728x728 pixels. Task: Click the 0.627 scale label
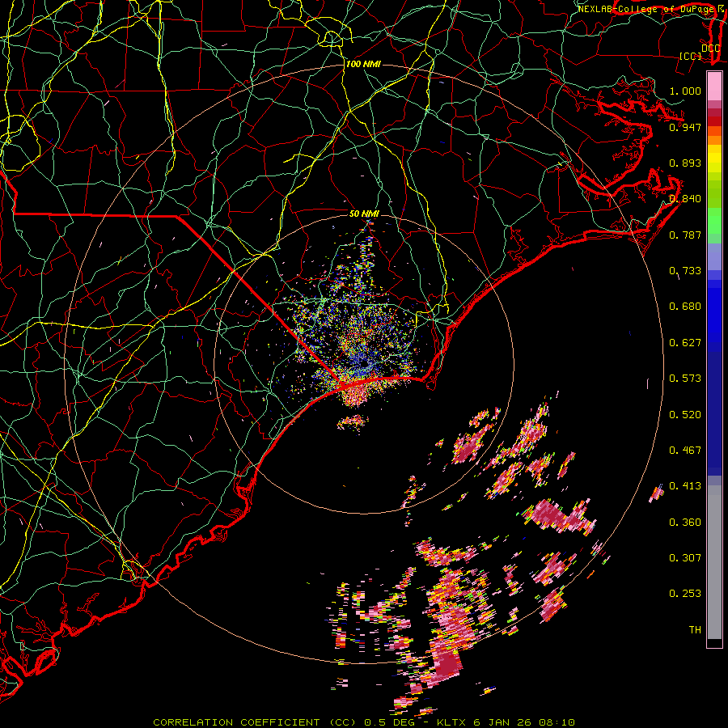[x=685, y=343]
